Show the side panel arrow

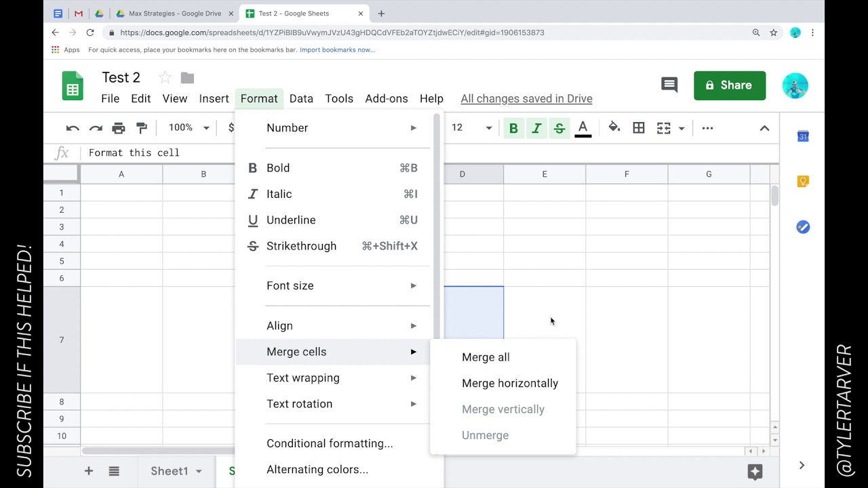point(802,465)
